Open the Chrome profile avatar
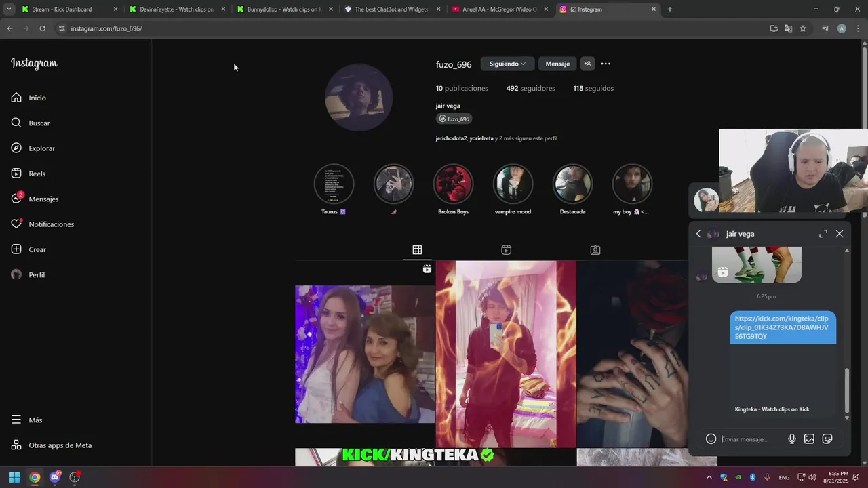868x488 pixels. point(842,28)
